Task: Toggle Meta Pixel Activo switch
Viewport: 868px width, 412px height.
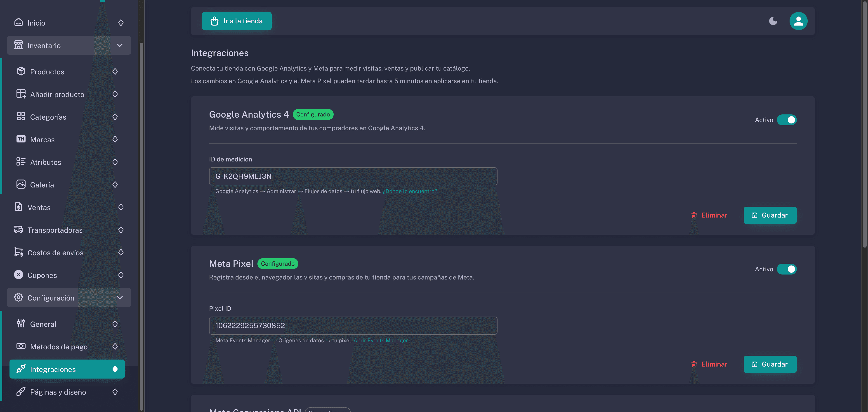Action: pyautogui.click(x=787, y=269)
